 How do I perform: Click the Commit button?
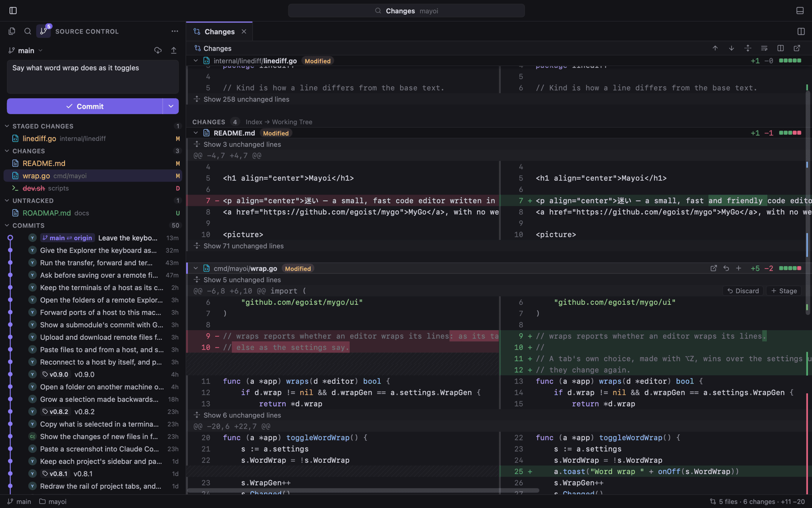pos(85,106)
